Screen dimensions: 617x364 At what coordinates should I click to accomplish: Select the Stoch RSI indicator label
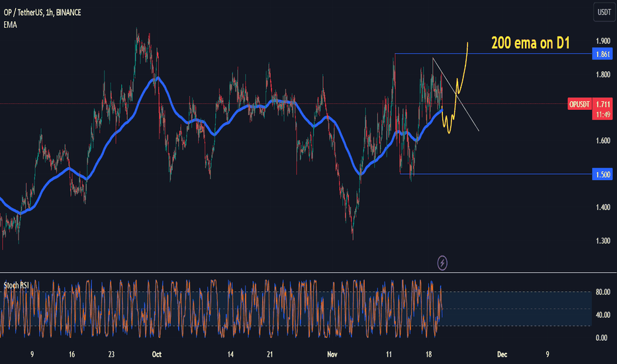[16, 285]
